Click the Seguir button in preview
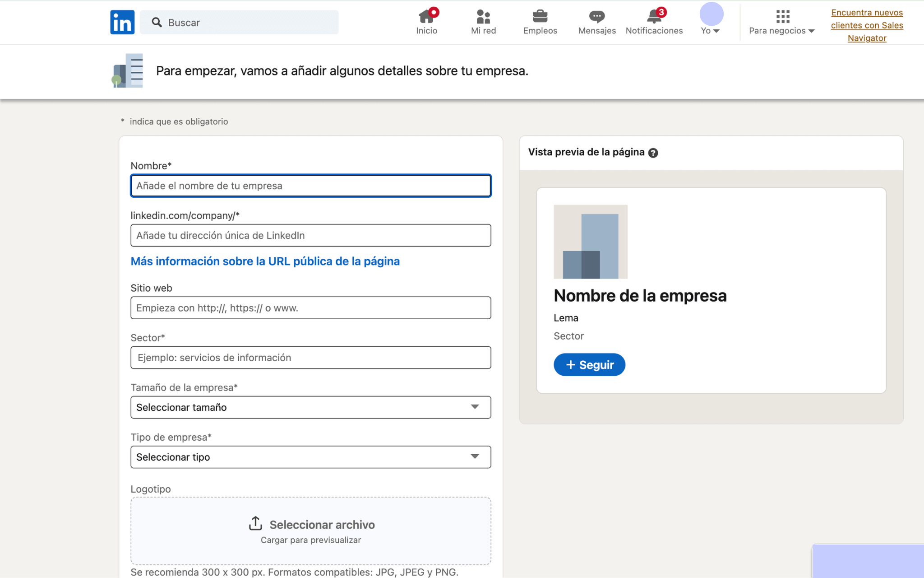 point(589,365)
